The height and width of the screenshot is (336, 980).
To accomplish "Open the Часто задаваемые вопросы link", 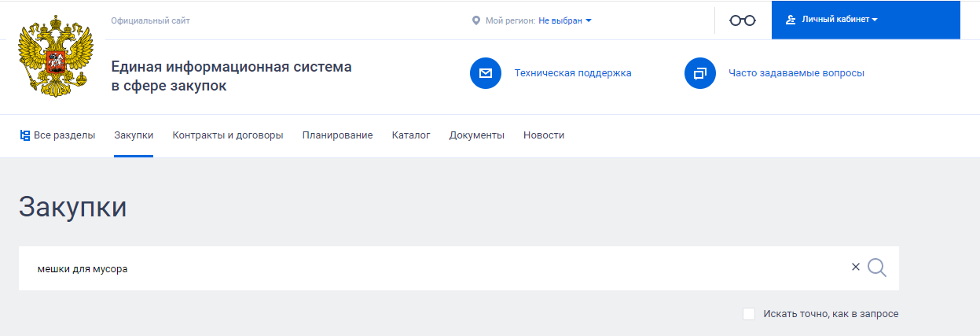I will click(796, 73).
